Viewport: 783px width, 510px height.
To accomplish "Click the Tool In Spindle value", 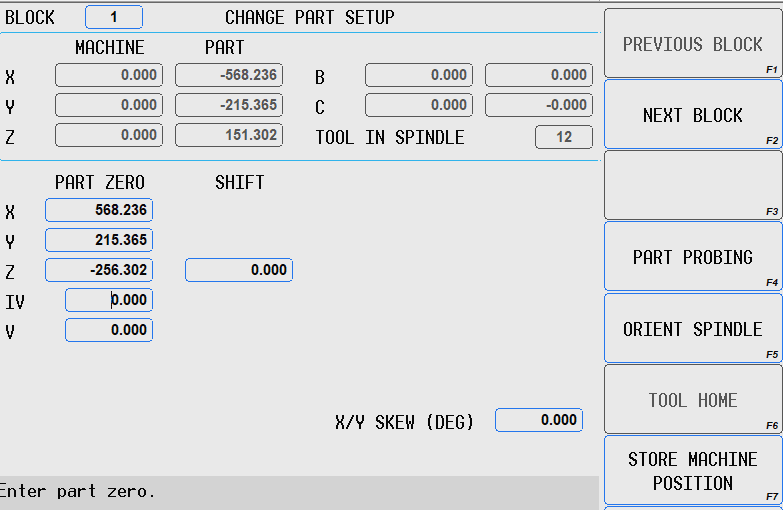I will (564, 137).
